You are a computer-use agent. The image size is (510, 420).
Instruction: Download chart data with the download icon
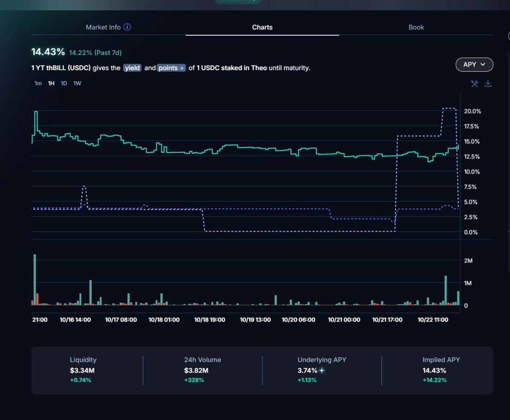pyautogui.click(x=488, y=84)
